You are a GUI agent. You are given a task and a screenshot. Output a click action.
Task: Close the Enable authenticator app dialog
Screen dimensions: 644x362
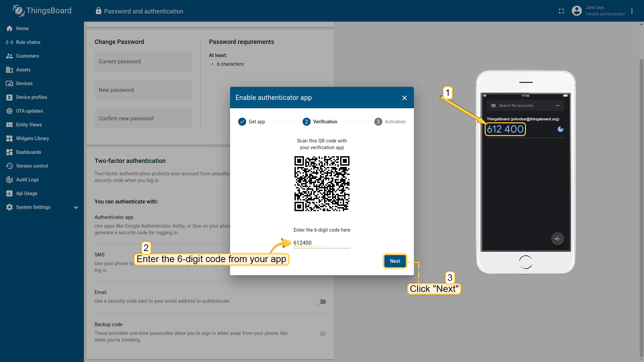pos(405,98)
